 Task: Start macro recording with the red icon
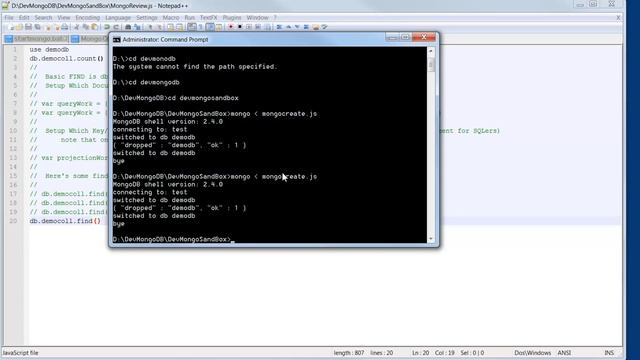[231, 27]
